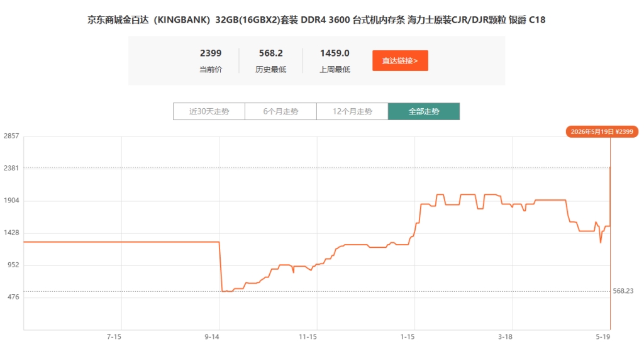644x361 pixels.
Task: Click the 1904 y-axis label
Action: (11, 201)
